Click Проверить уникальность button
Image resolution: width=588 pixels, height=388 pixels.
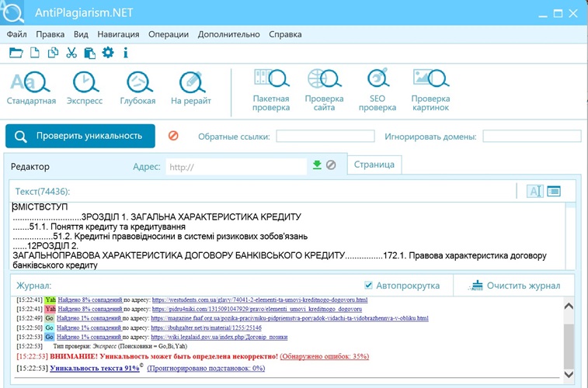tap(80, 136)
